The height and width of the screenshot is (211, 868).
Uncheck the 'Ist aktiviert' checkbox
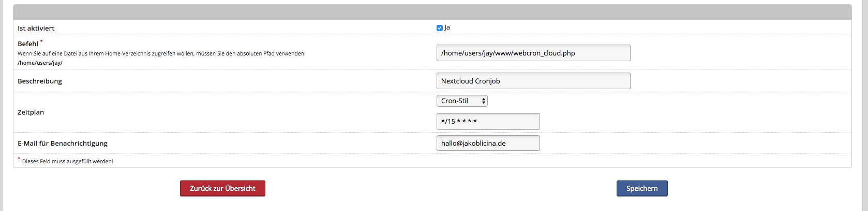pyautogui.click(x=440, y=28)
